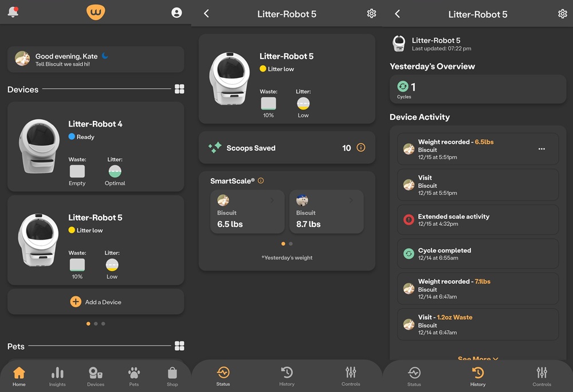The height and width of the screenshot is (392, 573).
Task: Open Extended scale activity 12/15 at 4:32pm entry
Action: point(478,219)
